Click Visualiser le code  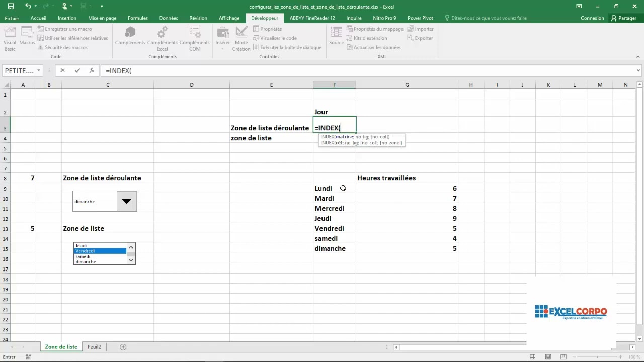275,38
